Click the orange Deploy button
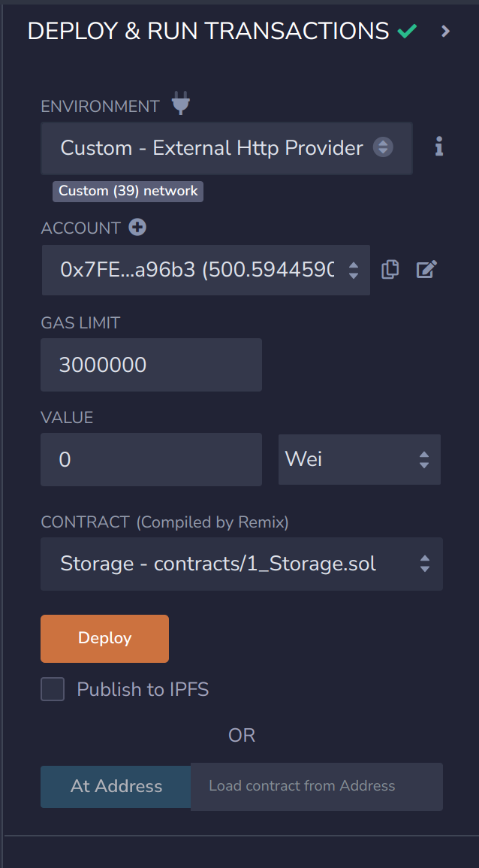The height and width of the screenshot is (868, 479). tap(104, 639)
